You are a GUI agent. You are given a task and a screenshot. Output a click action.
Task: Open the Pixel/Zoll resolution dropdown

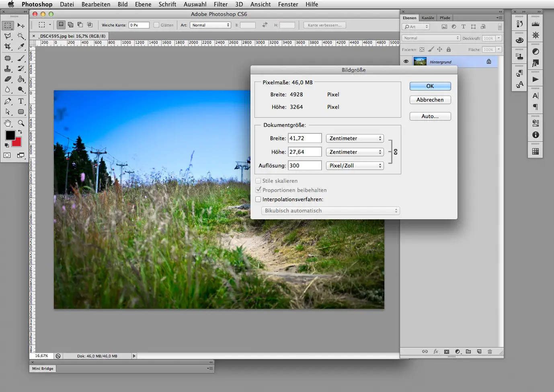pyautogui.click(x=354, y=165)
